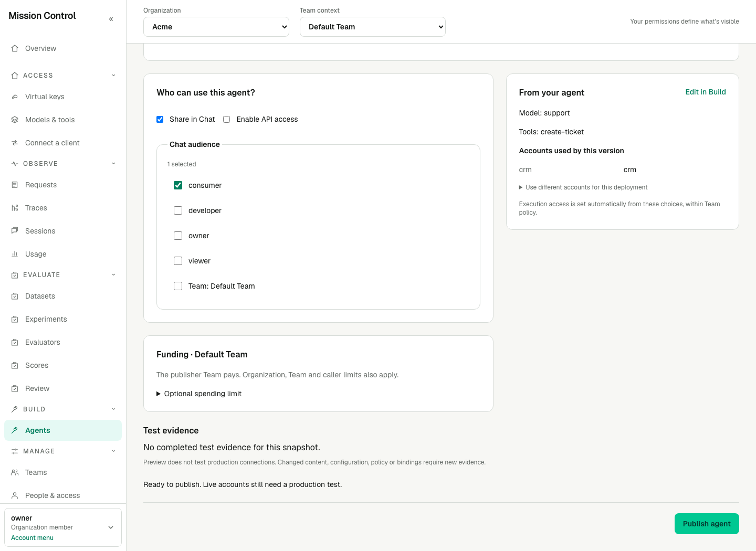The image size is (756, 551).
Task: Click the Experiments clipboard icon
Action: click(x=15, y=319)
